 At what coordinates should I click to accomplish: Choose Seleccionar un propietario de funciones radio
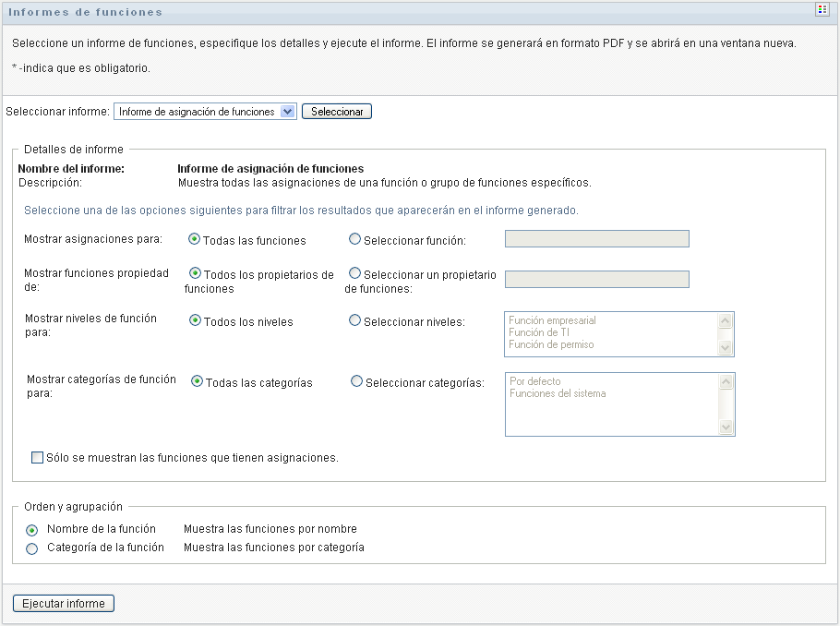tap(354, 273)
